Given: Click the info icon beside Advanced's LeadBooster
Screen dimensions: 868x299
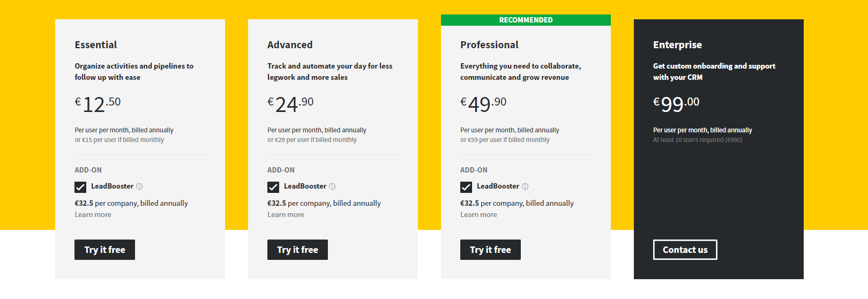Looking at the screenshot, I should coord(332,186).
